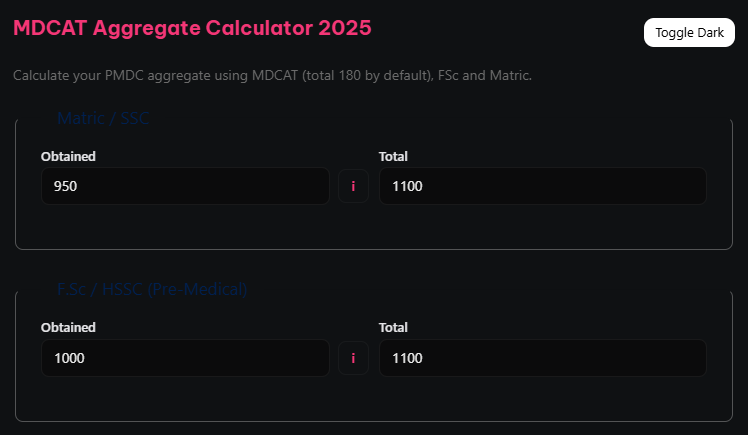Focus the F.Sc Obtained field showing 1000

[x=185, y=358]
